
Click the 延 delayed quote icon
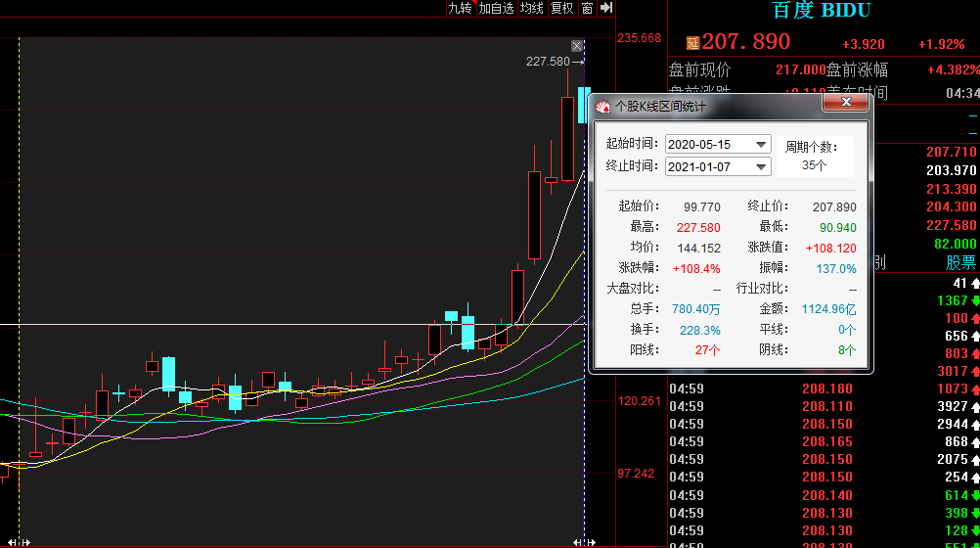point(692,42)
